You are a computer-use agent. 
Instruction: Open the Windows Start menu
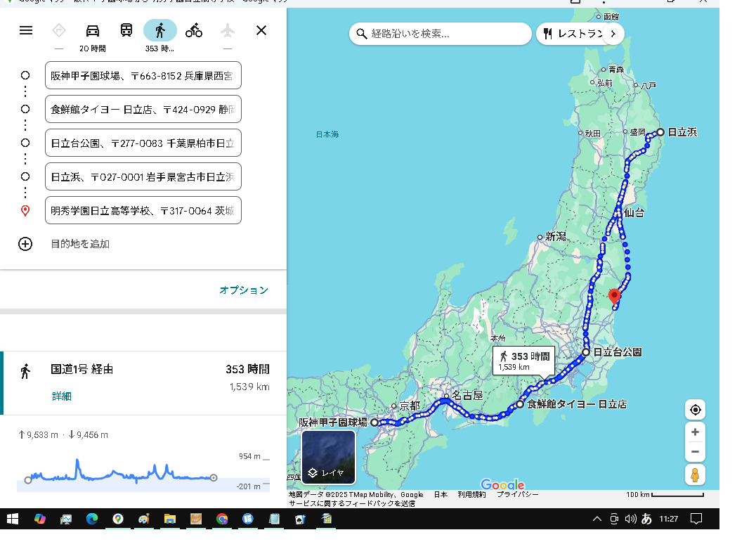(x=13, y=519)
